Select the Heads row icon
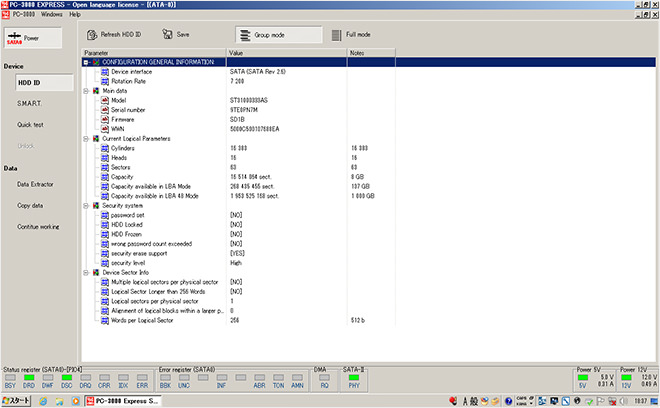The image size is (660, 408). pyautogui.click(x=105, y=158)
